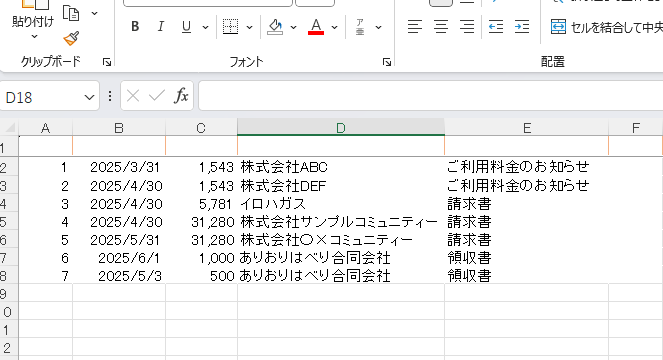Open the phonetic guide dropdown arrow

point(378,27)
